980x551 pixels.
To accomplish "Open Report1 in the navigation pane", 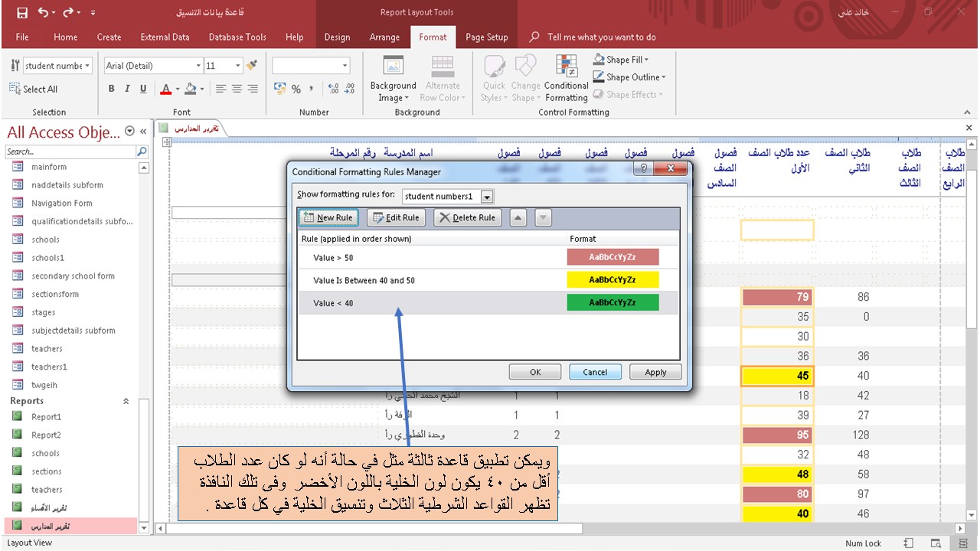I will pos(46,417).
